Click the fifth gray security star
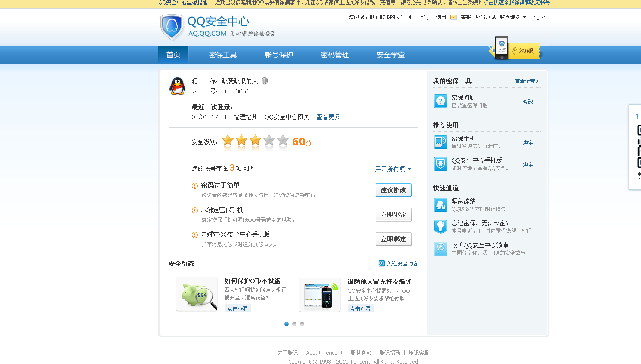641x364 pixels. (283, 141)
